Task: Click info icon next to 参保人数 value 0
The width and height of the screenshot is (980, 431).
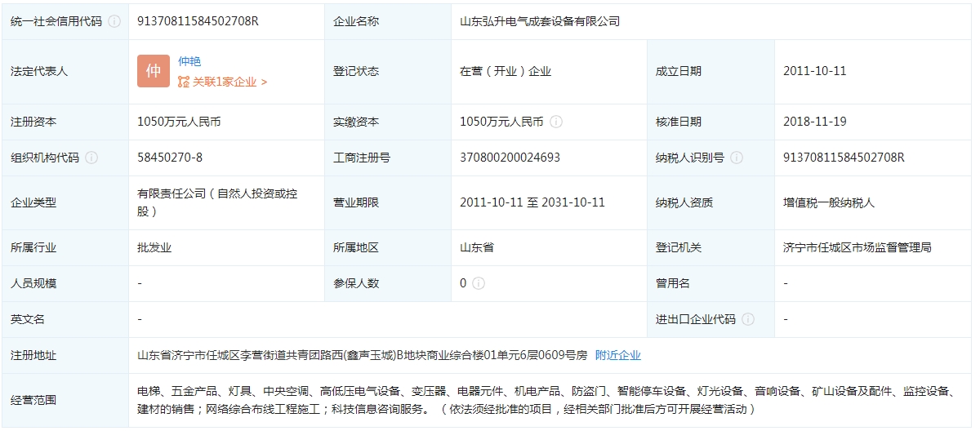Action: point(479,283)
